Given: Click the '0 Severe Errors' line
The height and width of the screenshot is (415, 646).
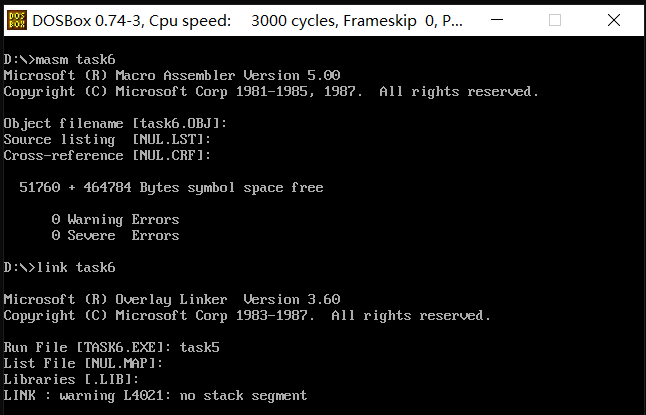Looking at the screenshot, I should point(115,236).
